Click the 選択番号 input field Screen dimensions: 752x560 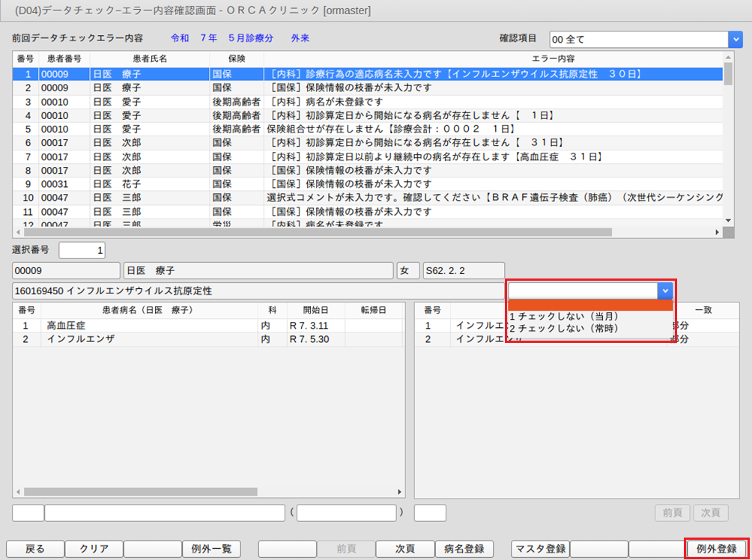[82, 249]
